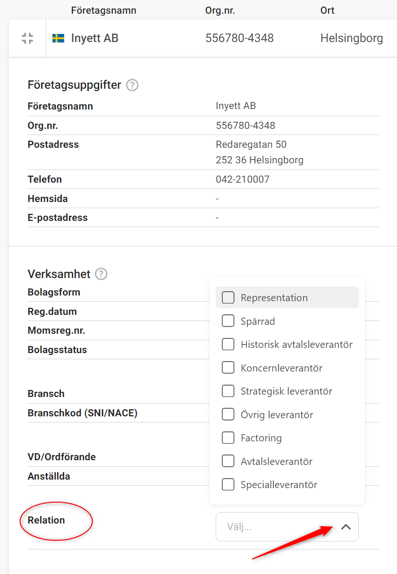Enable the Factoring checkbox
Image resolution: width=397 pixels, height=574 pixels.
[228, 438]
